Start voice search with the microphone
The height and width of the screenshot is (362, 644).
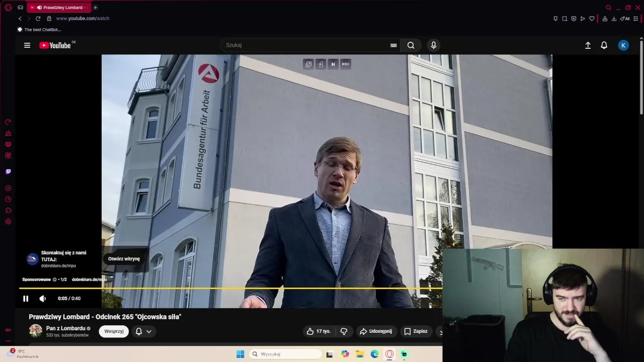click(434, 45)
